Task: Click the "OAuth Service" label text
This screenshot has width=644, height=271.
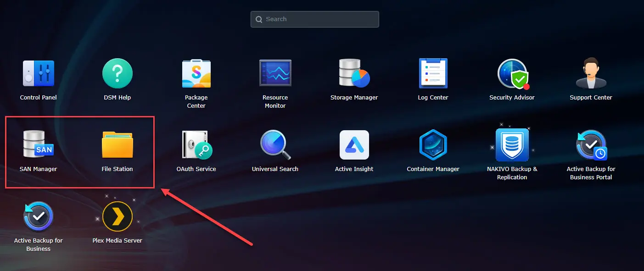Action: (x=196, y=169)
